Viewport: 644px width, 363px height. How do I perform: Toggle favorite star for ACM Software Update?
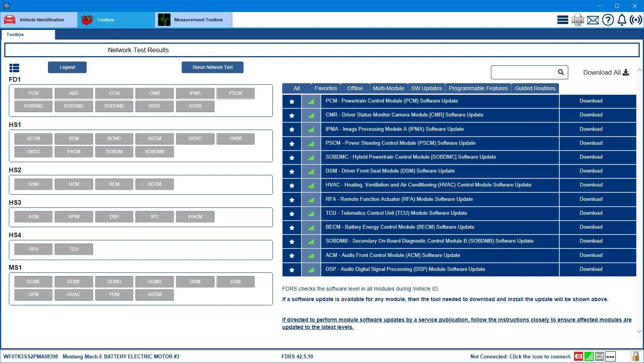point(292,255)
